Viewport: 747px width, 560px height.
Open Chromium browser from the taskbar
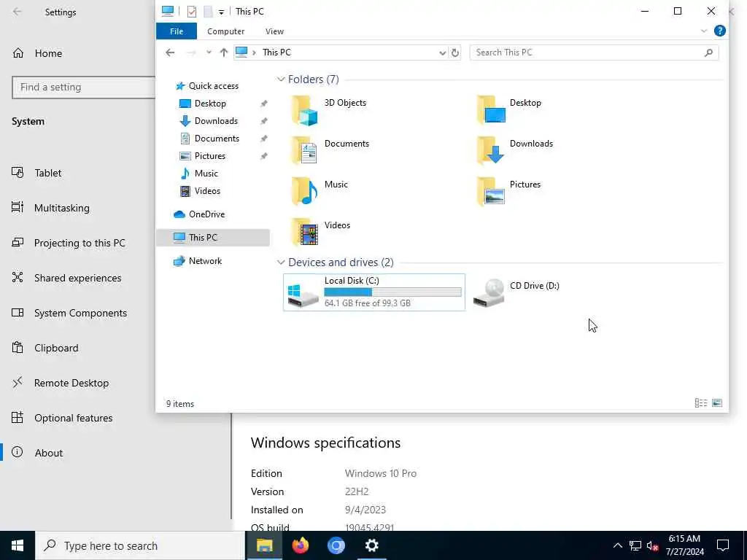[336, 545]
